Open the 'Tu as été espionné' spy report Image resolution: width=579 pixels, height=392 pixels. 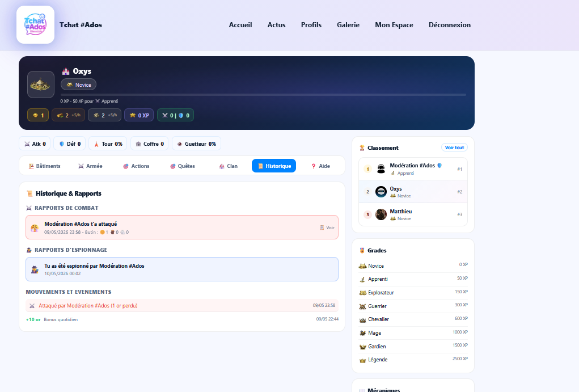click(x=182, y=269)
